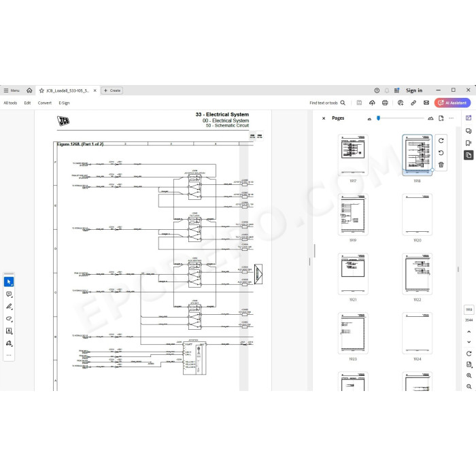476x476 pixels.
Task: Select the signature stamp tool
Action: 9,343
